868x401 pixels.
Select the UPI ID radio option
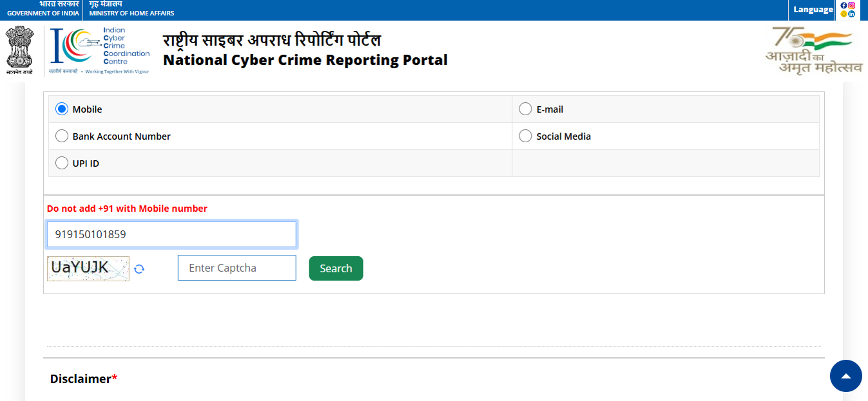tap(62, 163)
